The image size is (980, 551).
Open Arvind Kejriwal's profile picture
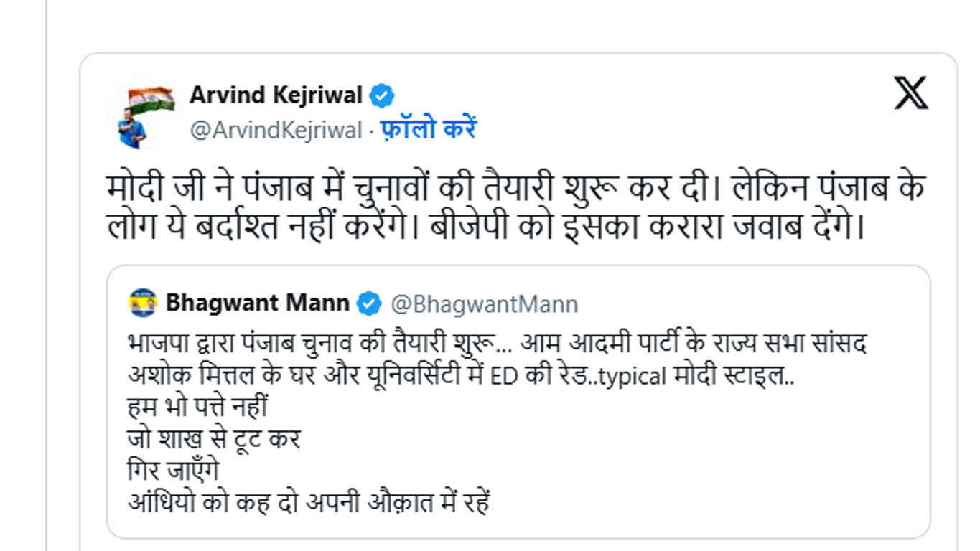coord(141,116)
